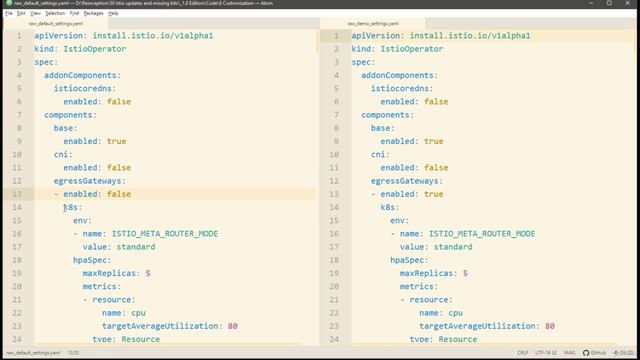
Task: Click cursor position 13:20 in status bar
Action: 73,353
